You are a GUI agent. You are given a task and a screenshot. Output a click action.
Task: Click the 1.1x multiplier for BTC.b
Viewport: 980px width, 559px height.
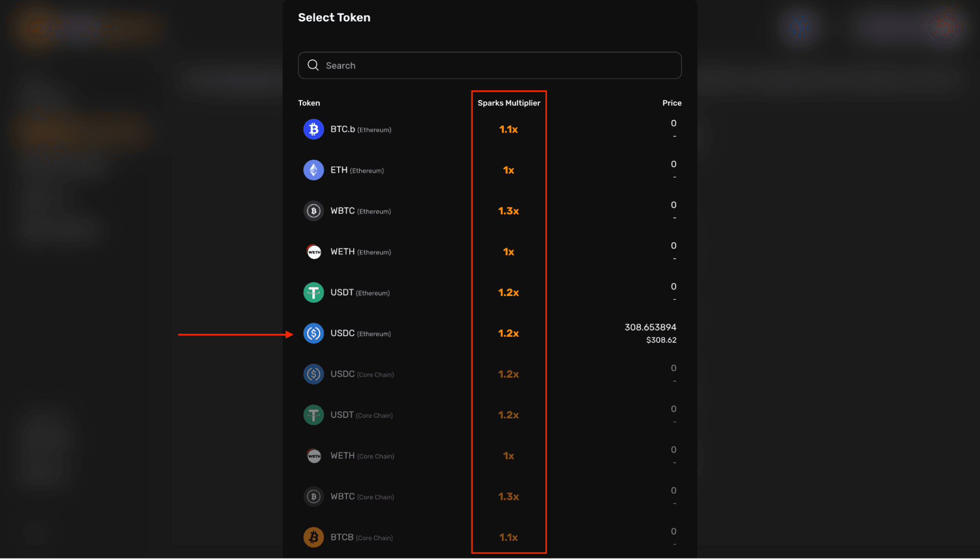[508, 129]
